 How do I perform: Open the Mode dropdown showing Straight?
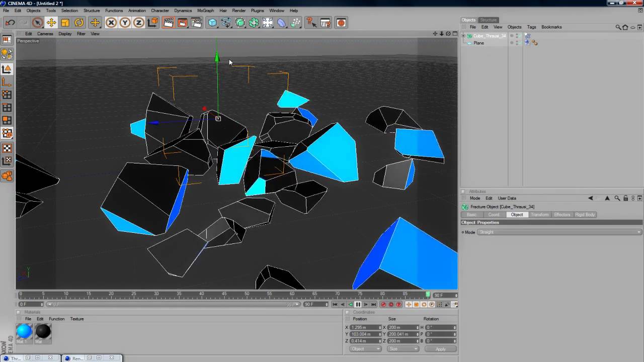pyautogui.click(x=559, y=232)
